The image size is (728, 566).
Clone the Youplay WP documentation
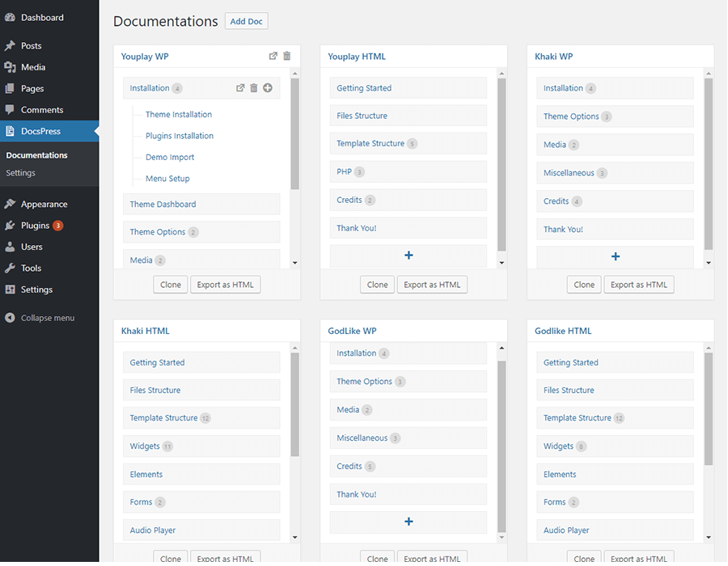click(171, 285)
